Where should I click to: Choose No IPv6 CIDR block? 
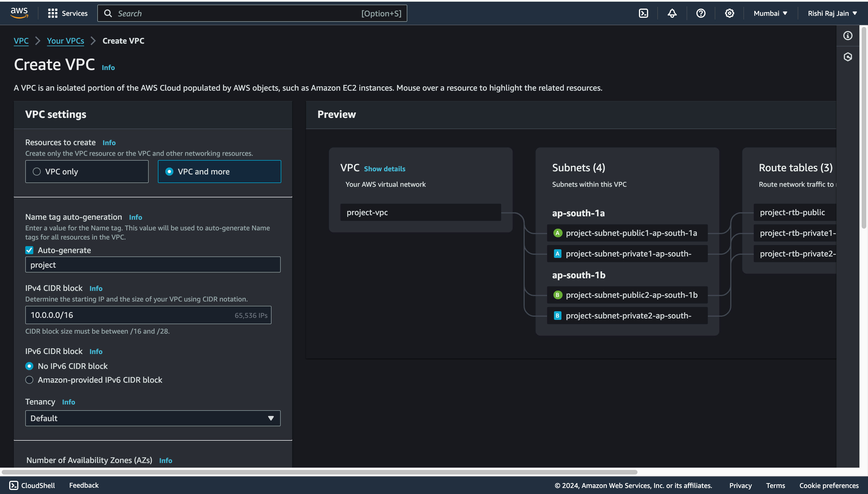(x=29, y=366)
